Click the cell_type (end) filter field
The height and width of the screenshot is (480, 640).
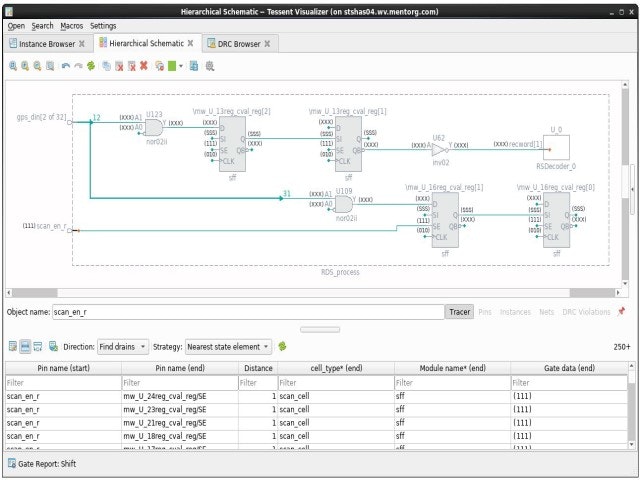click(336, 383)
